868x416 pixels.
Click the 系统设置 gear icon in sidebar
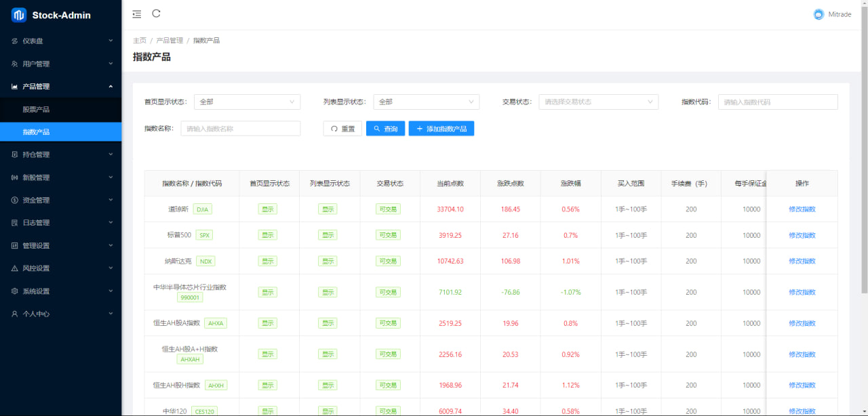pyautogui.click(x=15, y=291)
